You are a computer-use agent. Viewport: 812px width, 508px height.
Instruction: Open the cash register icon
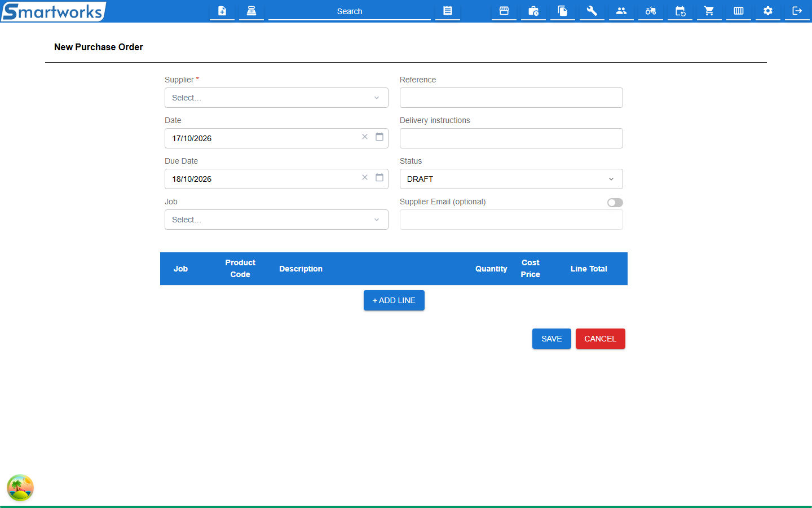[x=251, y=11]
